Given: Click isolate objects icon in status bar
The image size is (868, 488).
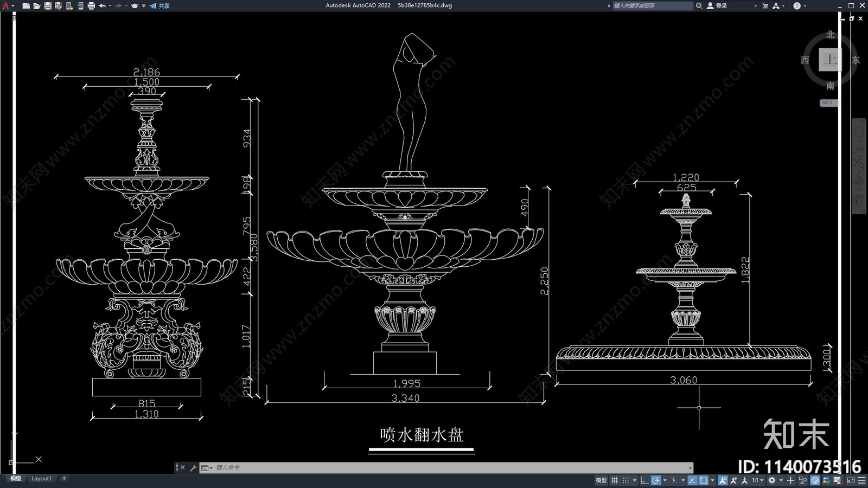Looking at the screenshot, I should [x=803, y=480].
